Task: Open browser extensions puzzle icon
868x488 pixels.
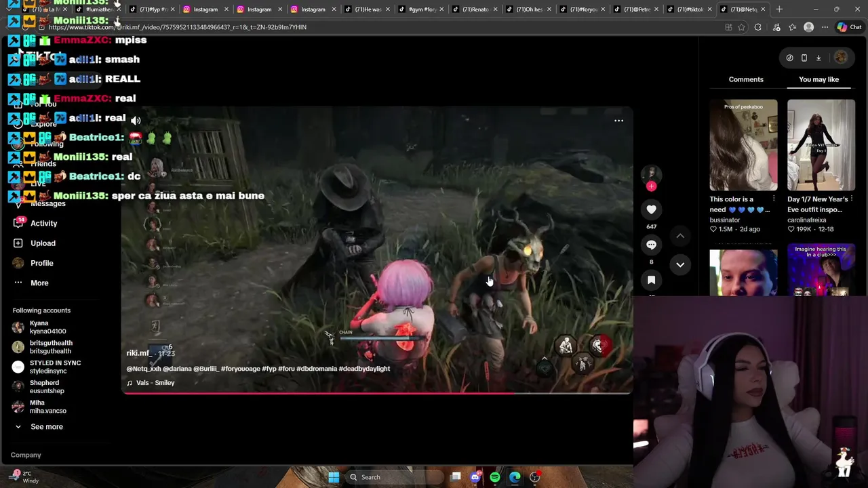Action: pyautogui.click(x=757, y=27)
